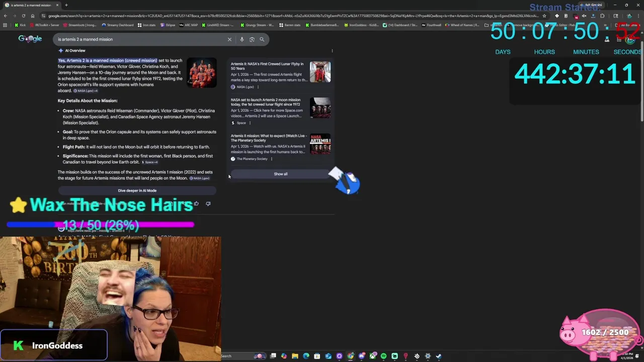Open the ARC MAP bookmark
The image size is (644, 362).
coord(189,25)
